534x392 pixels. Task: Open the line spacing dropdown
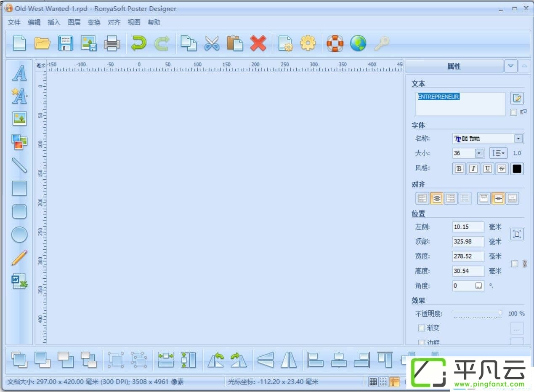498,153
